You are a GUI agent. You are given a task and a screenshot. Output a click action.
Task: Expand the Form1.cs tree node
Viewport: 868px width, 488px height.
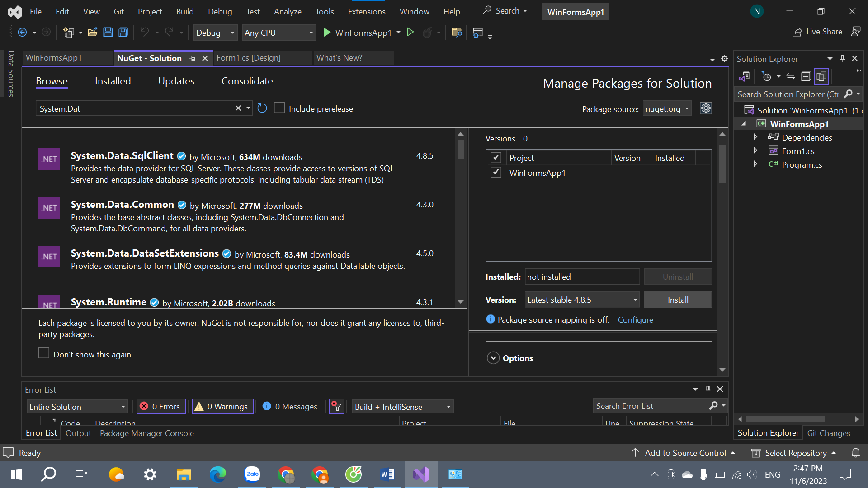tap(755, 150)
